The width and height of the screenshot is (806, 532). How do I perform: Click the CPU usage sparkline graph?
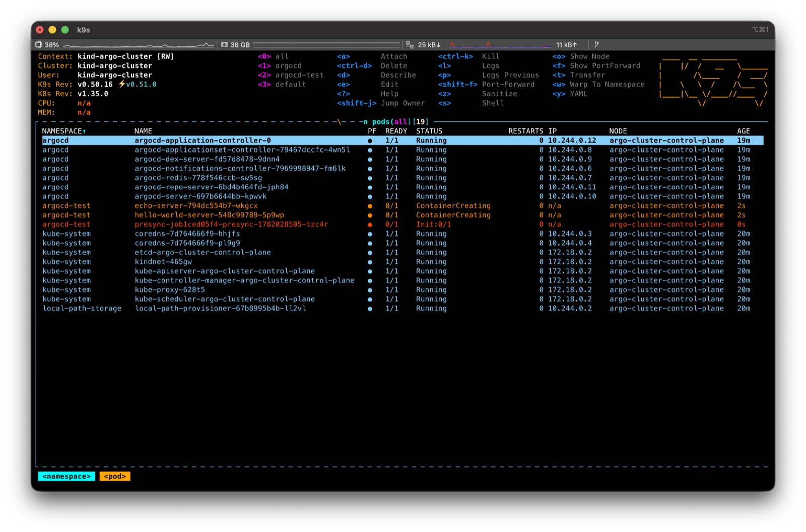pos(139,45)
